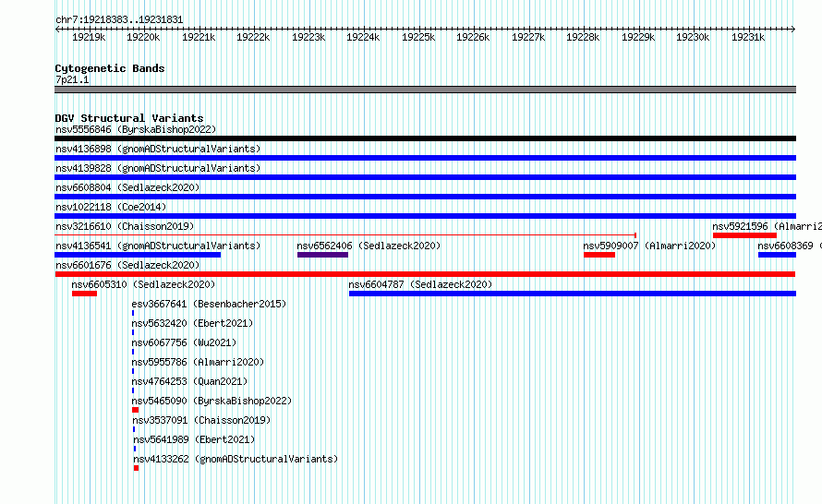Click nsv6604787 Sedlazeck2020 label
Image resolution: width=822 pixels, height=504 pixels.
[420, 284]
